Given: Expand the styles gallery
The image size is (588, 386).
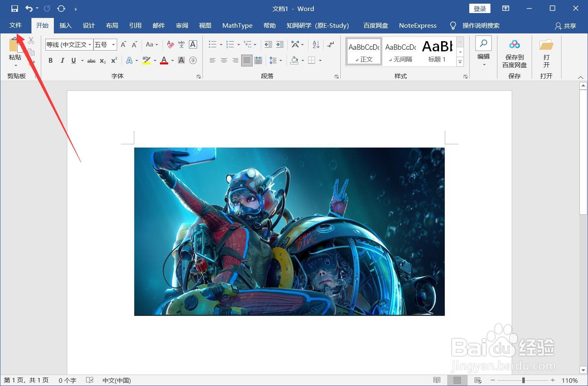Looking at the screenshot, I should coord(460,62).
